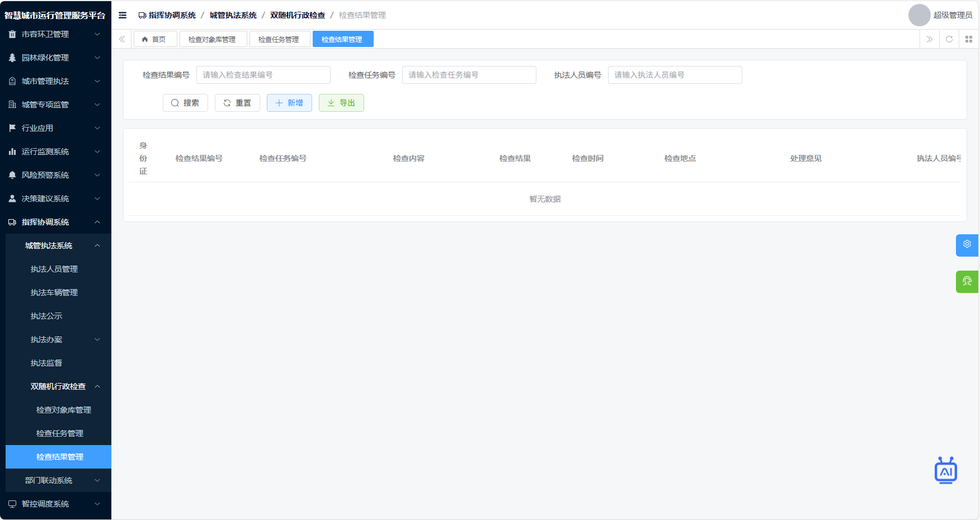Collapse the 城管执法系统 submenu chevron
Viewport: 980px width, 520px height.
[97, 245]
